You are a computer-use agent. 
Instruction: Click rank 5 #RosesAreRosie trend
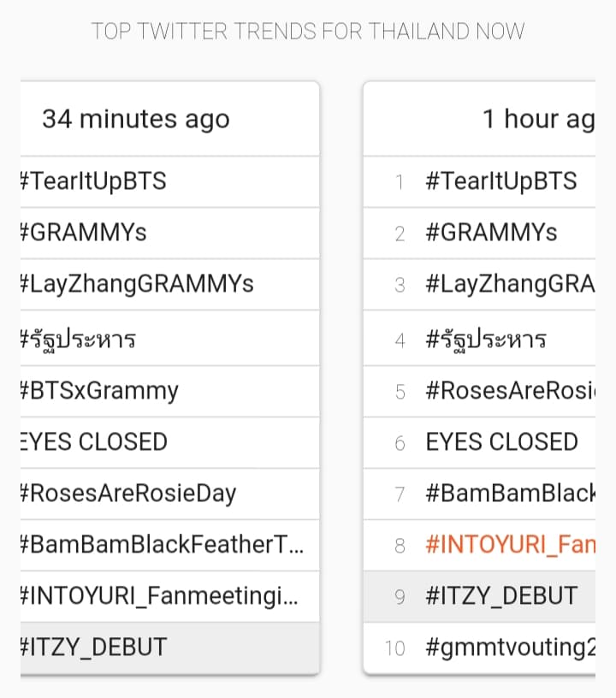[510, 391]
